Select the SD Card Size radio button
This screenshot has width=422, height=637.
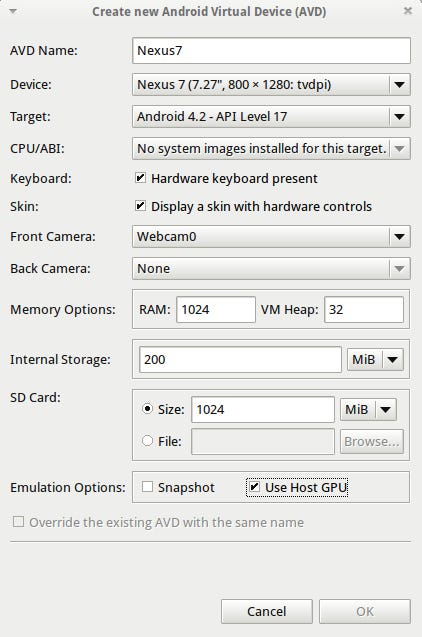pos(147,408)
